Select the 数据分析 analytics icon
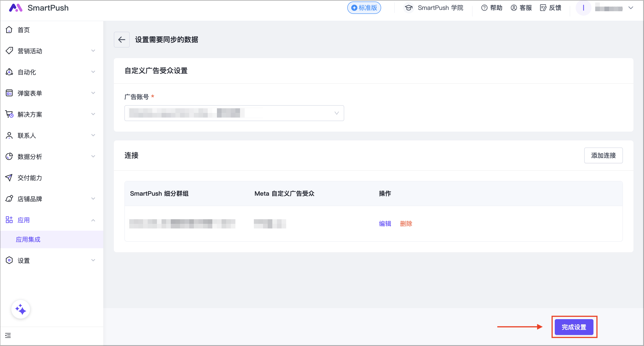 click(9, 156)
